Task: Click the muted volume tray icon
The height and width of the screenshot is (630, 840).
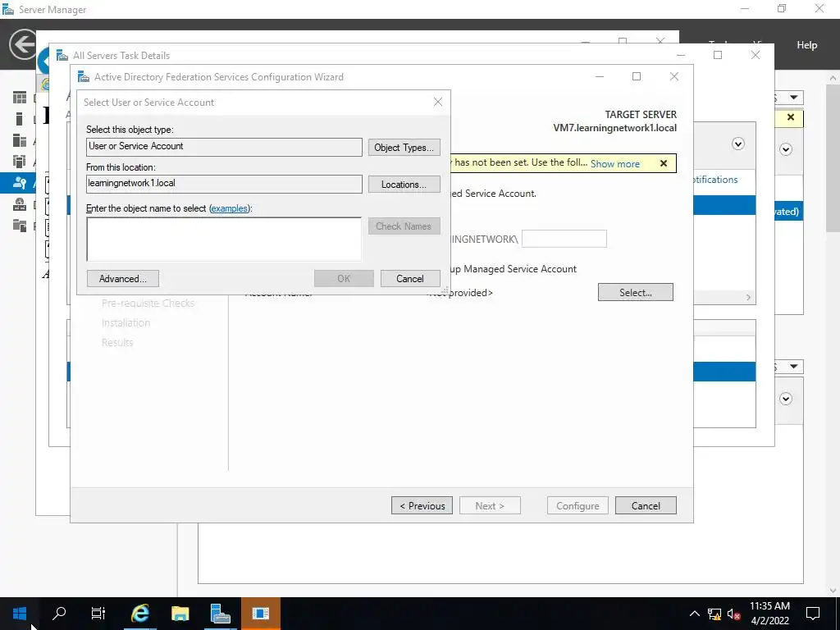Action: 733,614
